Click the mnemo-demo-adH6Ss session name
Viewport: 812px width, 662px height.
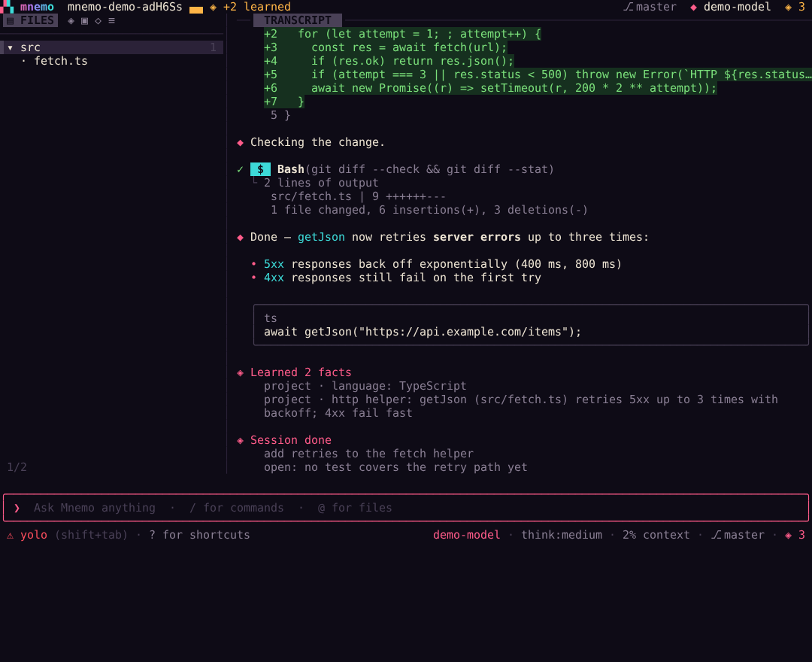pos(125,7)
